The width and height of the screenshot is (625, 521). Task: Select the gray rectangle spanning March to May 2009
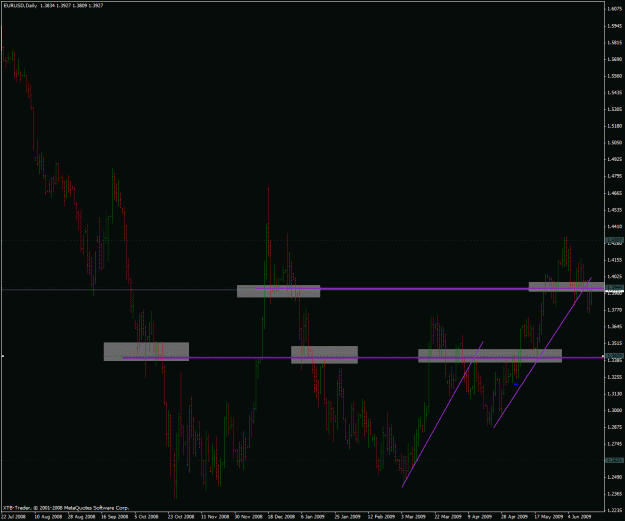(490, 356)
